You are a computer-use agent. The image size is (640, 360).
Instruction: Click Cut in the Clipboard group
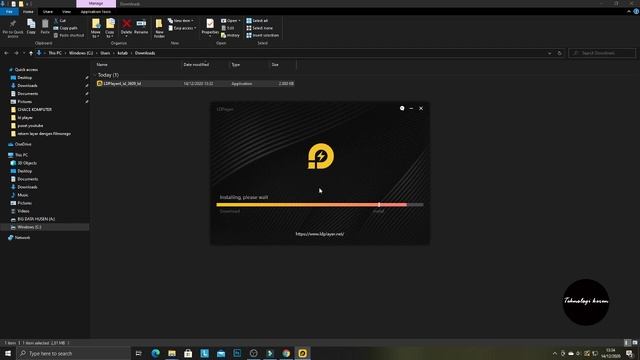[x=60, y=20]
